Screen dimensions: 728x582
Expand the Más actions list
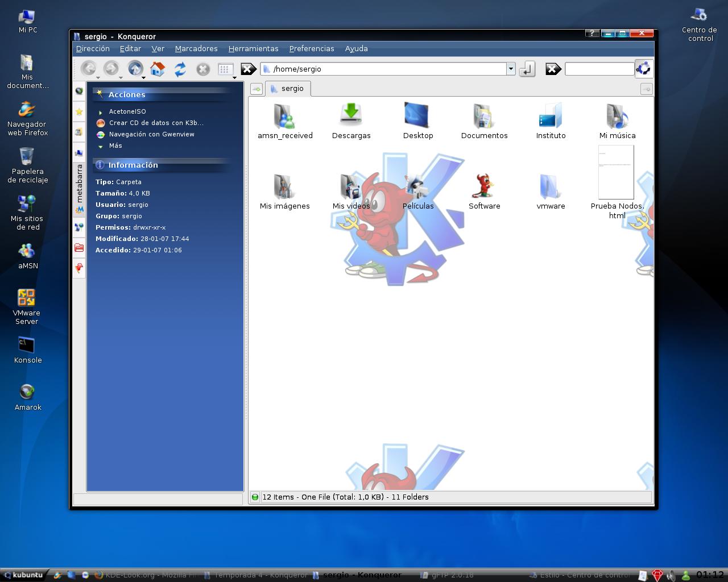click(x=115, y=146)
